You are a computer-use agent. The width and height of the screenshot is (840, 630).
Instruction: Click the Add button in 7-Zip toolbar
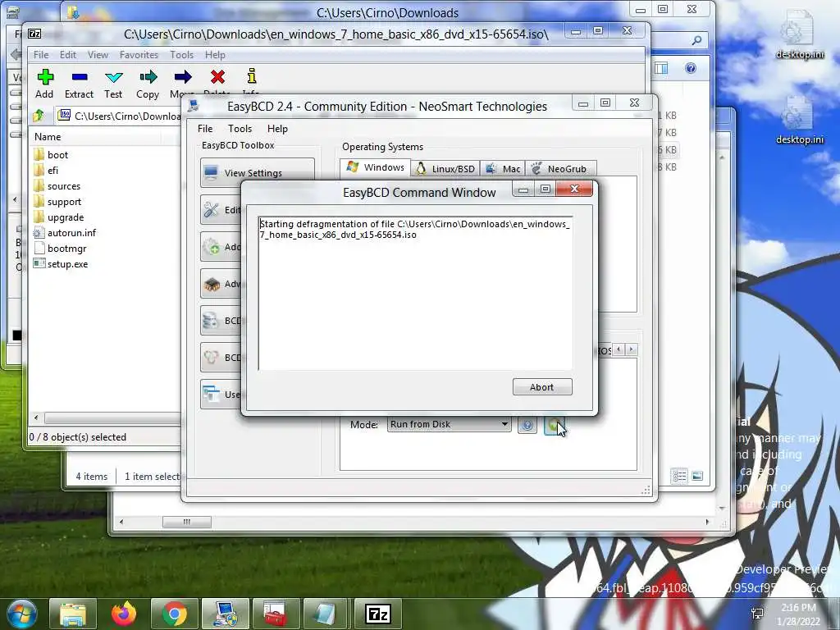(44, 84)
